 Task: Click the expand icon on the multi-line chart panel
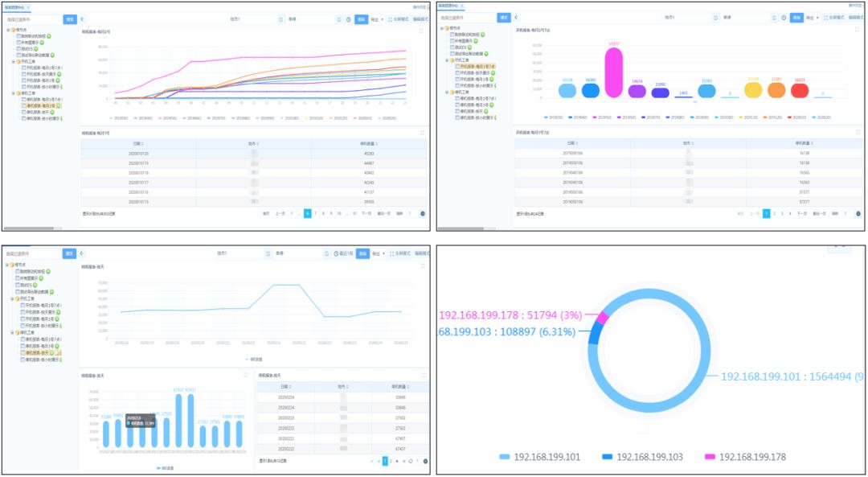[421, 31]
